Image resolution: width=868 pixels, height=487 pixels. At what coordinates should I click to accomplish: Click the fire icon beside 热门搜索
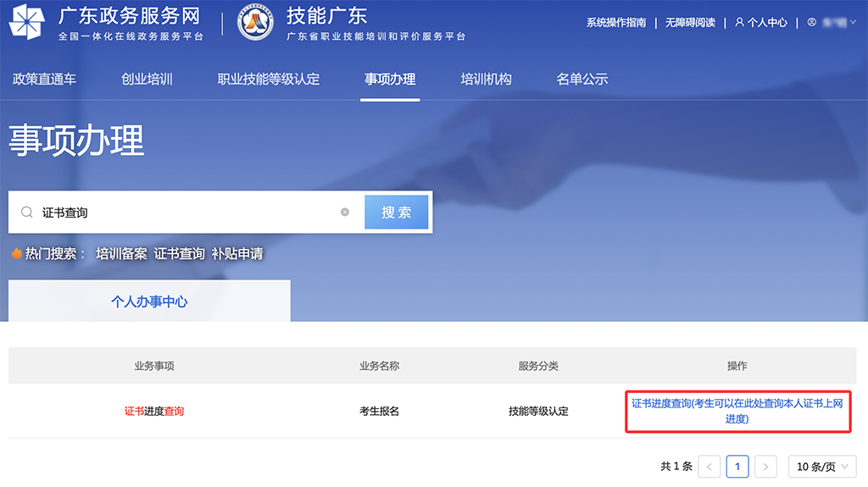click(x=16, y=253)
